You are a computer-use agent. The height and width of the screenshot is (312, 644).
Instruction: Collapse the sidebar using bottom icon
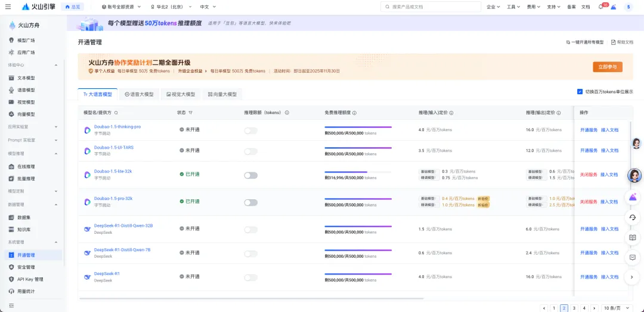[x=11, y=305]
